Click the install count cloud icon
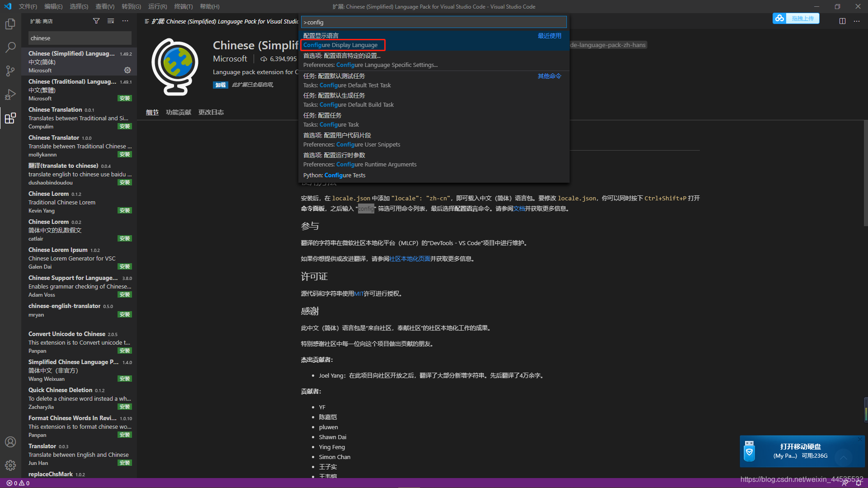The height and width of the screenshot is (488, 868). (264, 59)
